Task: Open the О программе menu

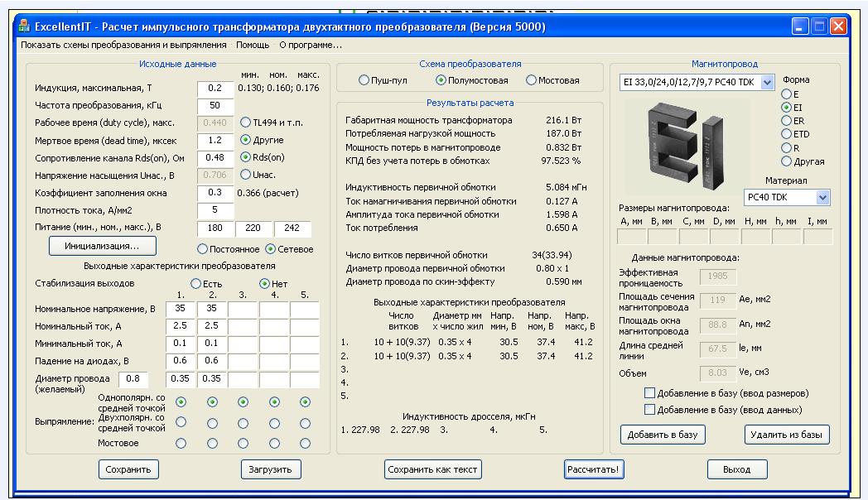Action: tap(310, 45)
